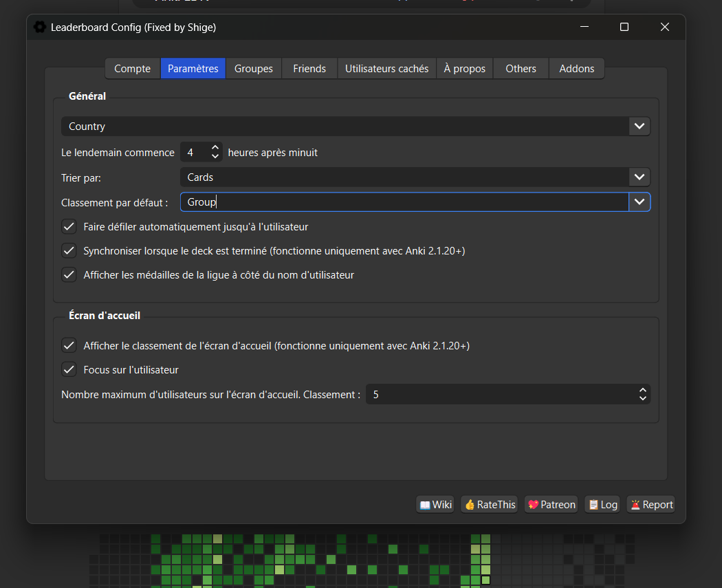Disable 'Faire défiler automatiquement' checkbox

pos(69,227)
